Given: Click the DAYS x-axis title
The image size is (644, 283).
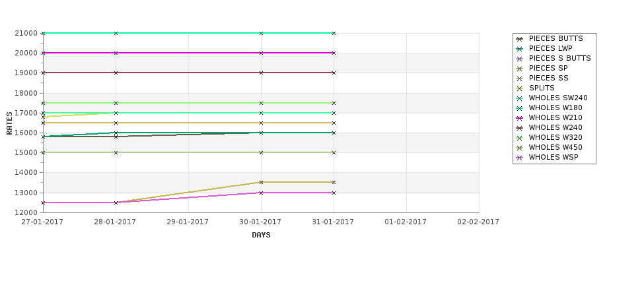Looking at the screenshot, I should tap(261, 235).
